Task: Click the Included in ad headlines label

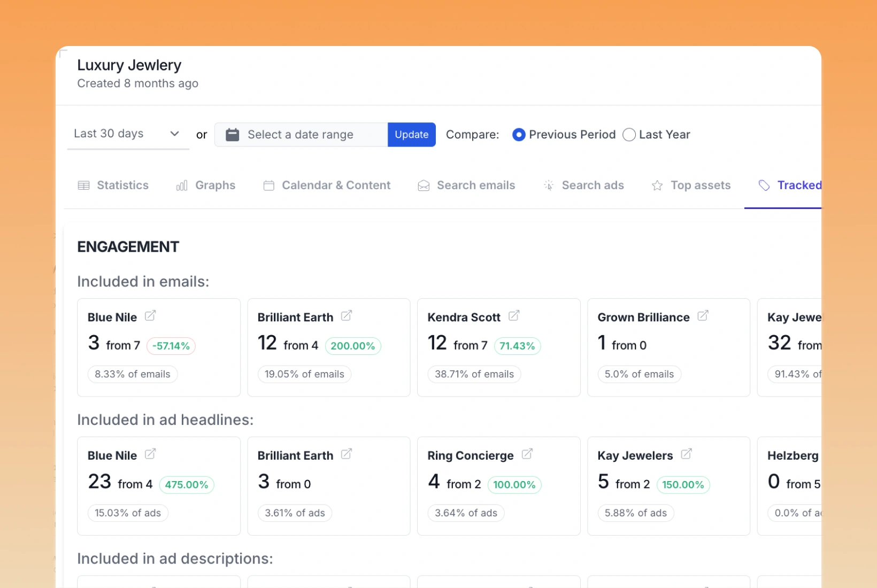Action: [165, 420]
